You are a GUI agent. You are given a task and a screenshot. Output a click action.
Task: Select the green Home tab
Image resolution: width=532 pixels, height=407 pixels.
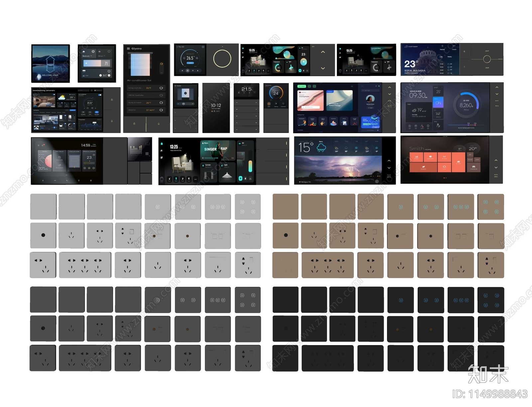[302, 86]
